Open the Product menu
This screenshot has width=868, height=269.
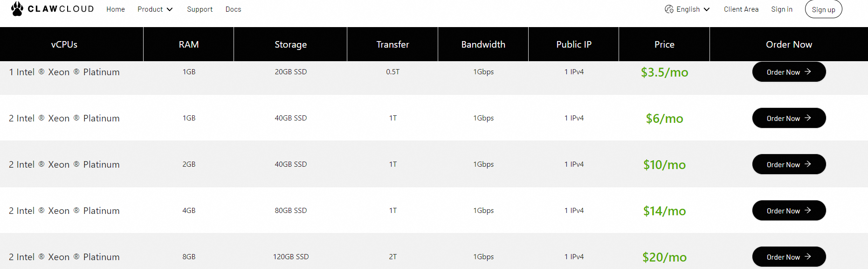[x=150, y=9]
